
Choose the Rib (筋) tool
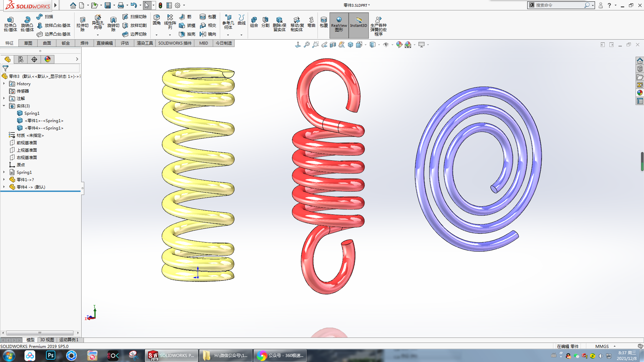pyautogui.click(x=185, y=16)
